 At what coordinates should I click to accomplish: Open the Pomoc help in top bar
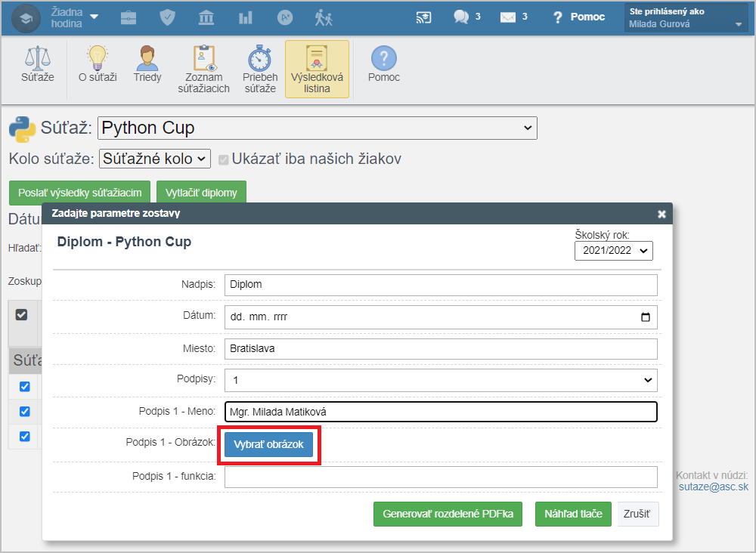click(x=578, y=17)
